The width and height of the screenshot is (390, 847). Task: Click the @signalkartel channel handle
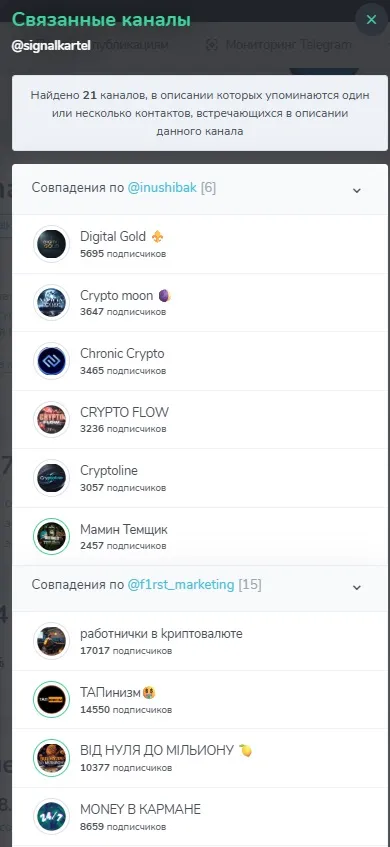[51, 45]
